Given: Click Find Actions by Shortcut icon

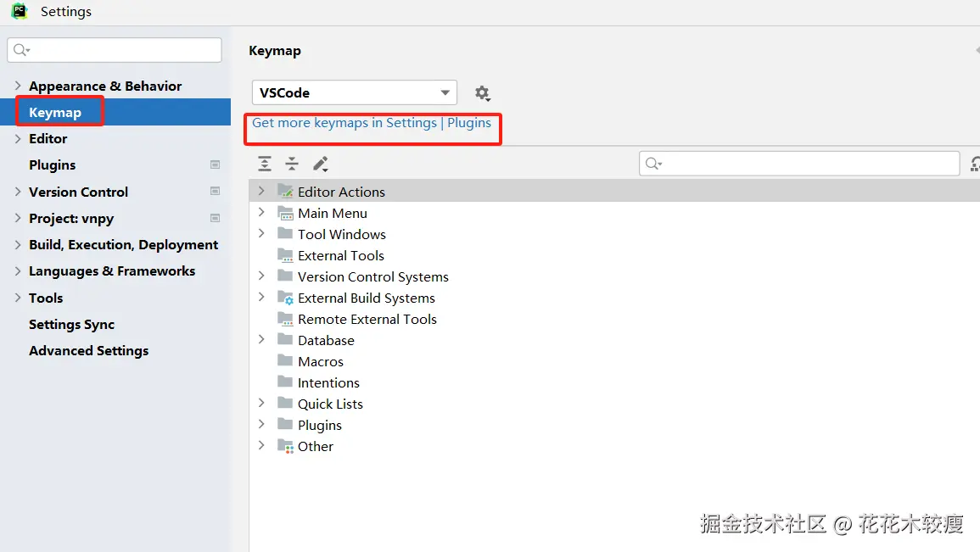Looking at the screenshot, I should 974,164.
